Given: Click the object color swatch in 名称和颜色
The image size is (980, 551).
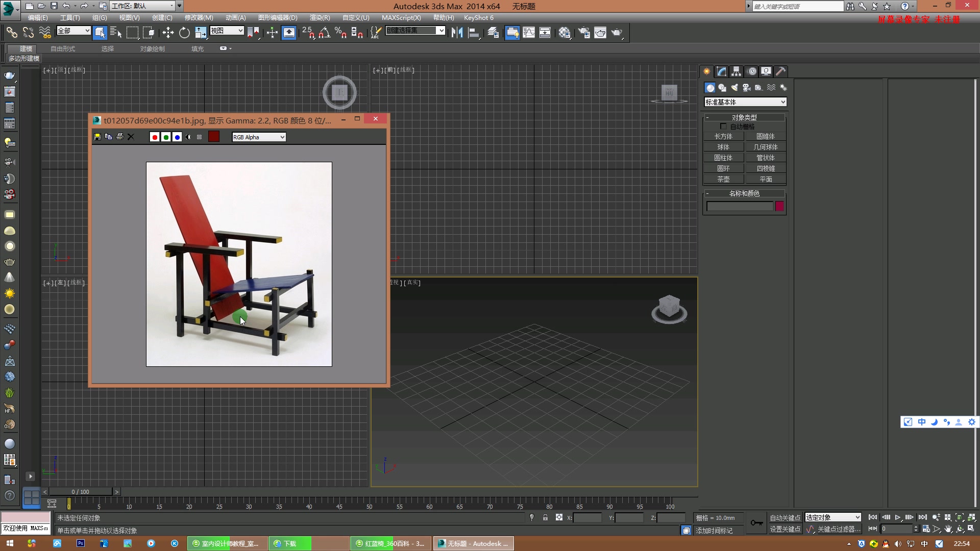Looking at the screenshot, I should 779,206.
